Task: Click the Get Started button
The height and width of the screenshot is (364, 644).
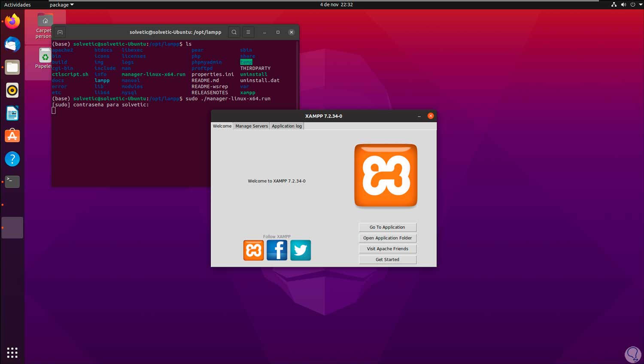Action: (x=387, y=259)
